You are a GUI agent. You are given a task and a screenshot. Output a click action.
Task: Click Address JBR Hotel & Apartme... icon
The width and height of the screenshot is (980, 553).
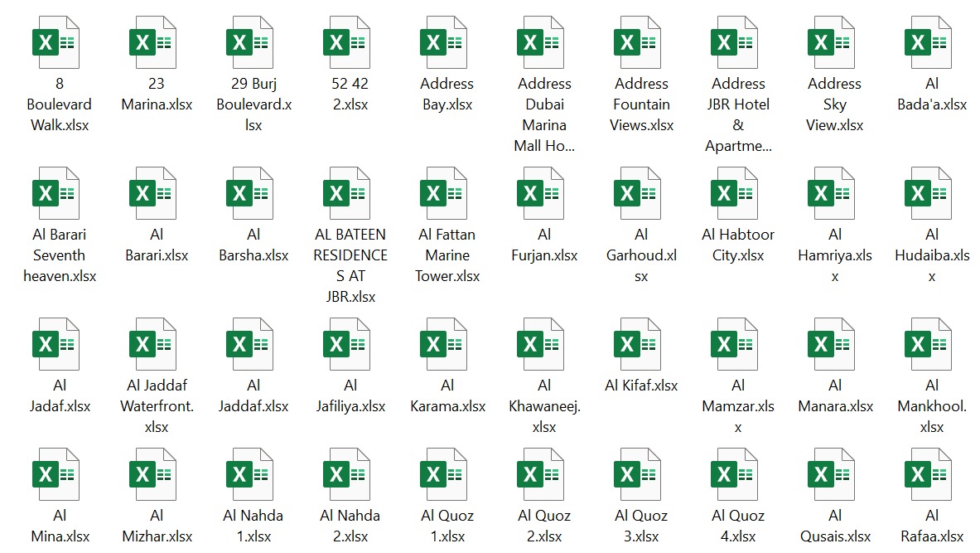(x=736, y=40)
